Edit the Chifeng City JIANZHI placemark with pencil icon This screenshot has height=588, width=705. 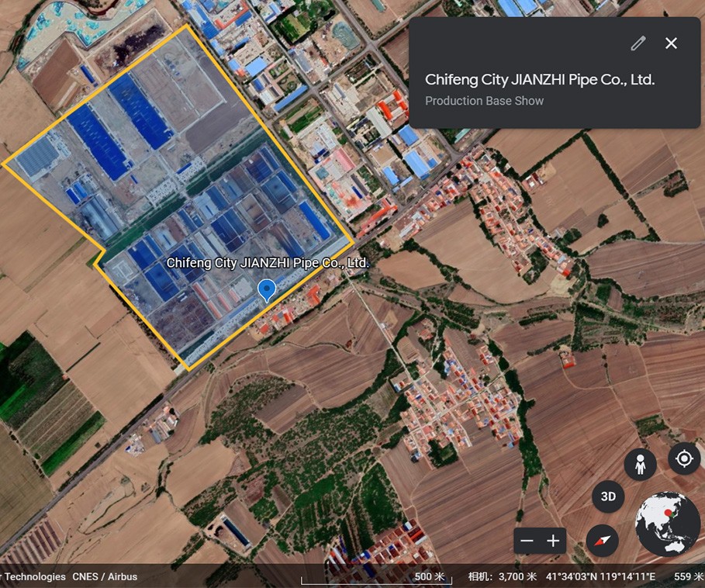tap(638, 43)
